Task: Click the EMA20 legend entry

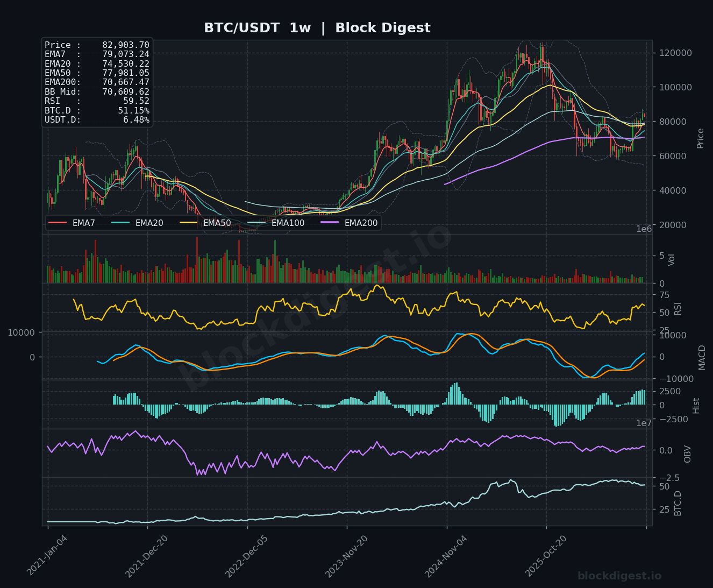Action: pyautogui.click(x=138, y=223)
